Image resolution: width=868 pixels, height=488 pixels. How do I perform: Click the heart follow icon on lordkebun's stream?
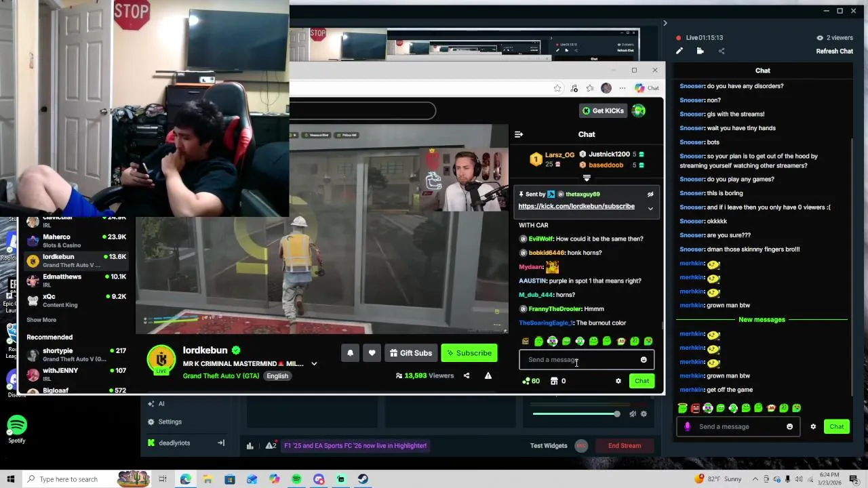[372, 353]
